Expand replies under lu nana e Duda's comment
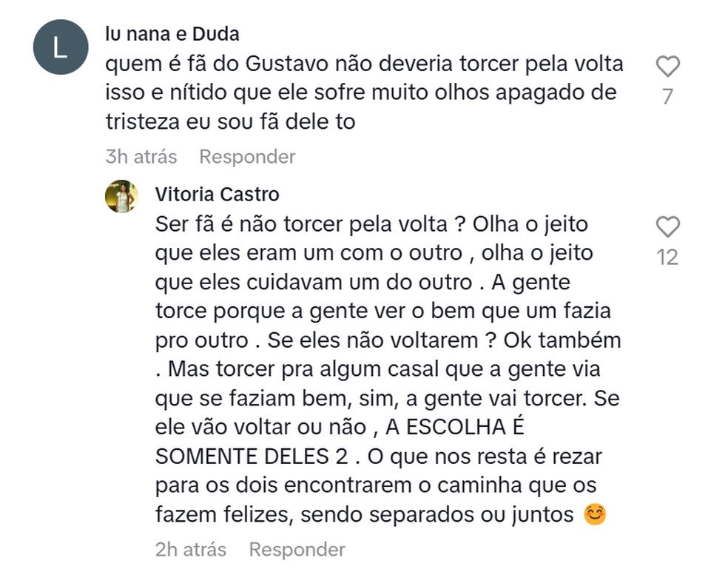This screenshot has height=569, width=728. 246,156
